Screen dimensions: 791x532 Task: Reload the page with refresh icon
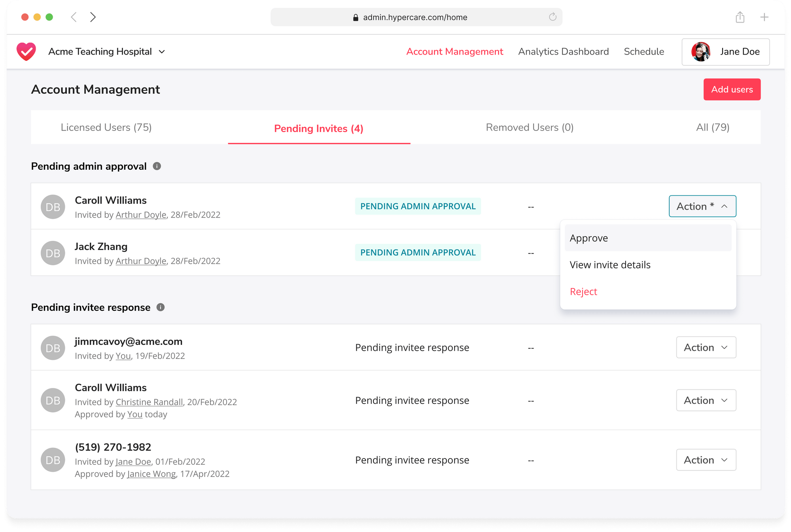[x=553, y=17]
